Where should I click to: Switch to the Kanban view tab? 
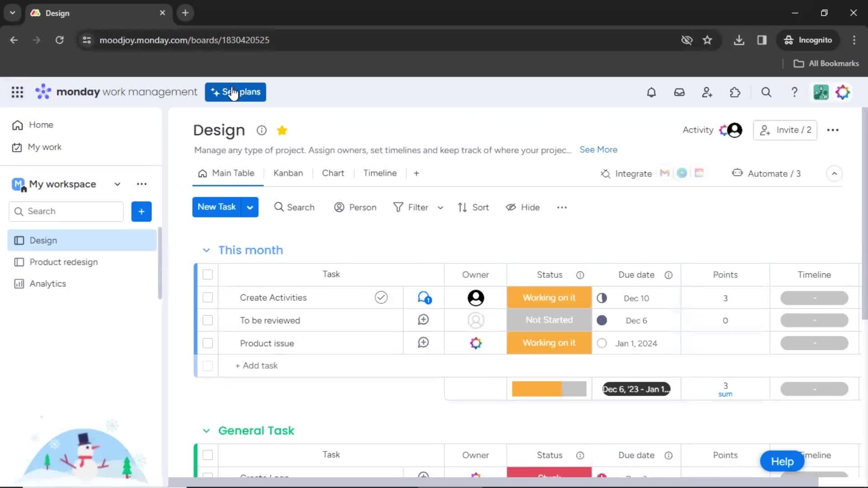(288, 174)
